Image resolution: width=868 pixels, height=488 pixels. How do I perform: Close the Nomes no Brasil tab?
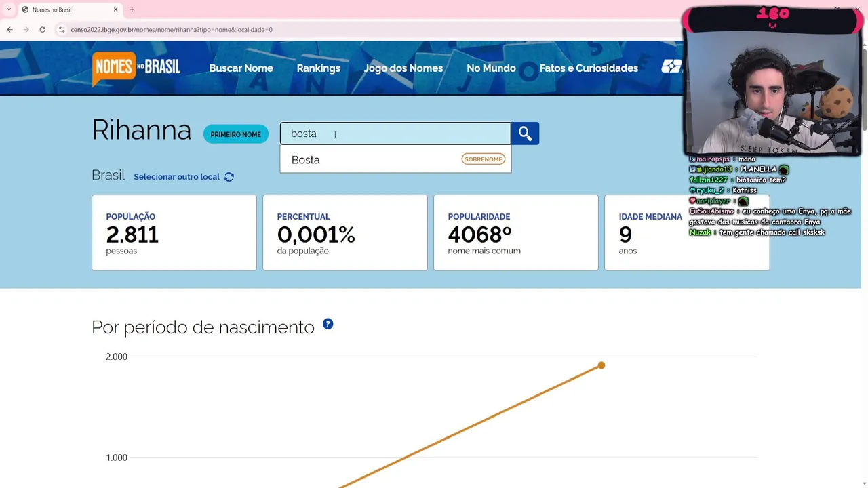coord(115,9)
